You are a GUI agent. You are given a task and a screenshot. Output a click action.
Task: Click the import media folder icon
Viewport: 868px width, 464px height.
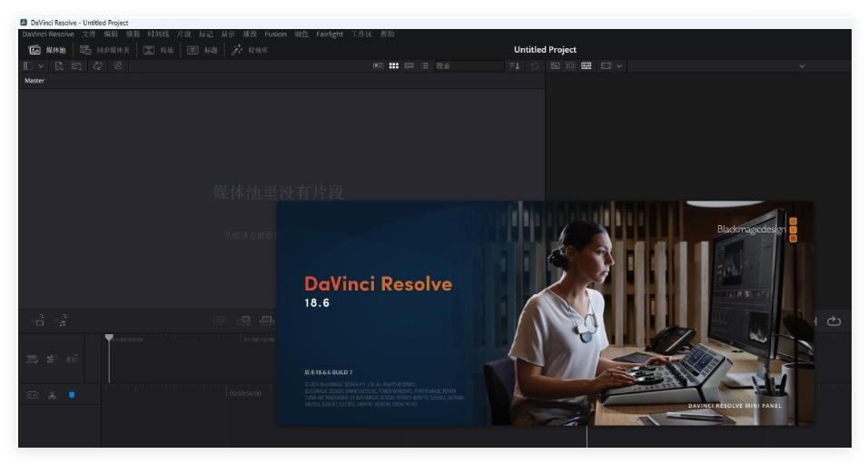coord(76,66)
